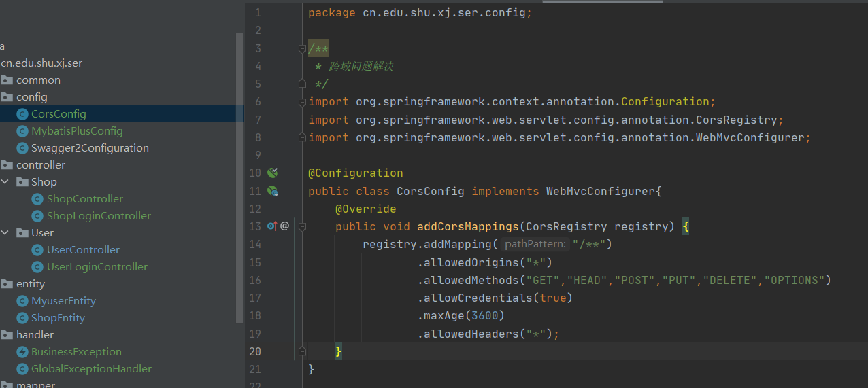Click the BusinessException exception icon
Viewport: 868px width, 388px height.
(22, 352)
